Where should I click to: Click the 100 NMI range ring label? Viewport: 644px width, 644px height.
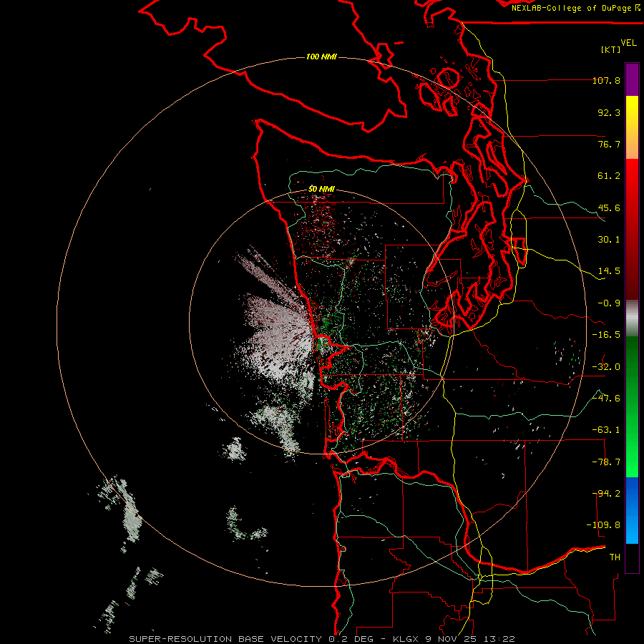[321, 57]
